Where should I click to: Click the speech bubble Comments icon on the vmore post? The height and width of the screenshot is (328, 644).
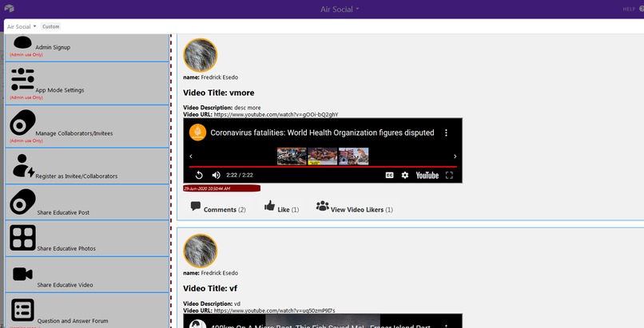click(x=196, y=206)
